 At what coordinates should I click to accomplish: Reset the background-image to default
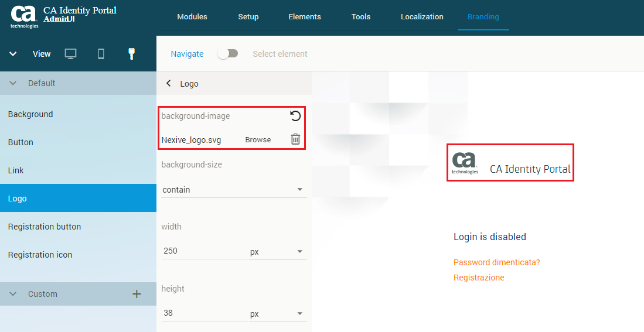(295, 116)
